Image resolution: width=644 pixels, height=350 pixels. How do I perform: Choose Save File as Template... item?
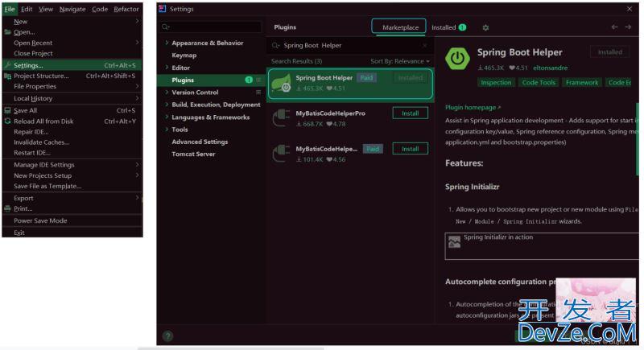72,186
